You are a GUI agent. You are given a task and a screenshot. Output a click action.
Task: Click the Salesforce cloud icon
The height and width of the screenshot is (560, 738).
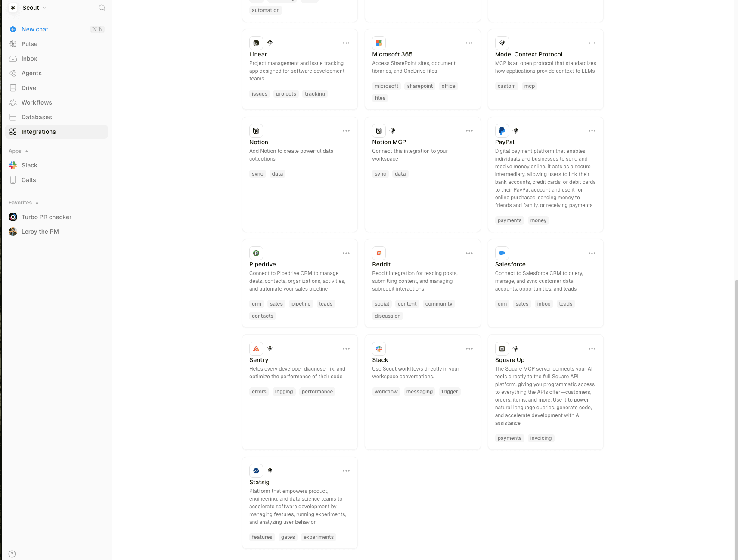point(502,253)
